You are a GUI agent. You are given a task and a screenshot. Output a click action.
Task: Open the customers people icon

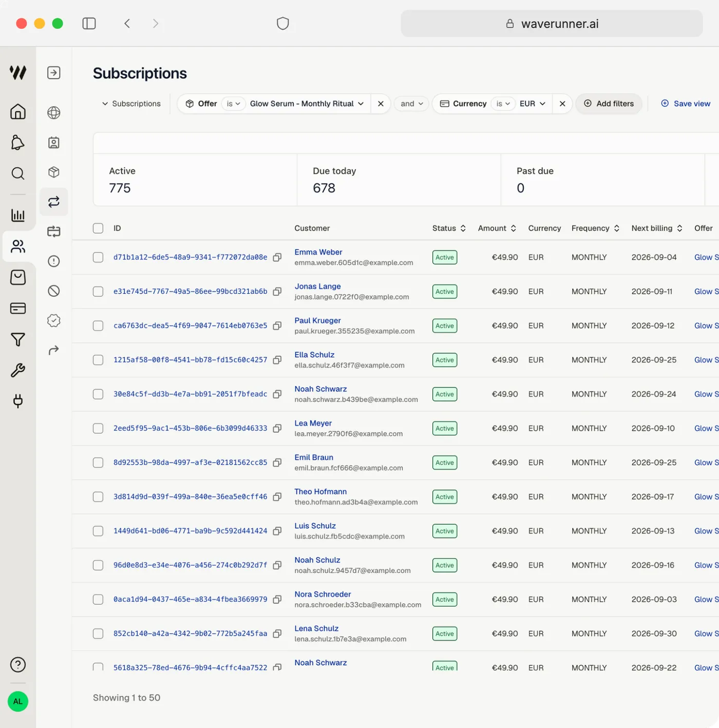point(18,246)
